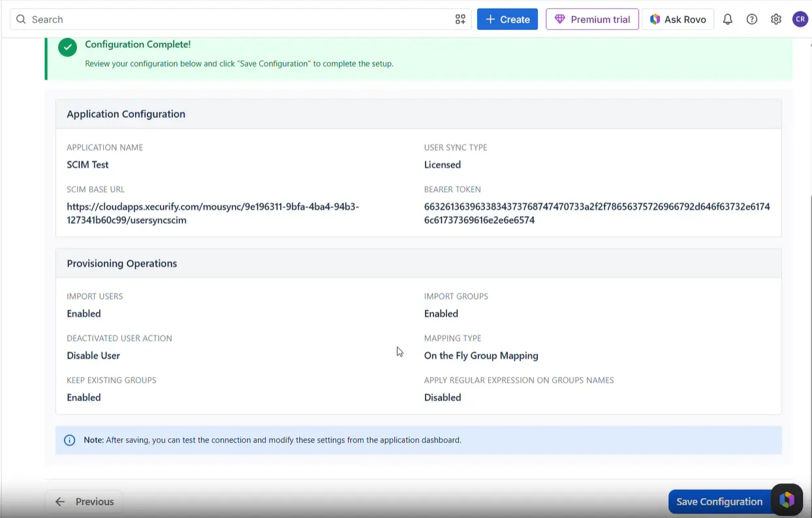Focus the Search input field

(240, 20)
